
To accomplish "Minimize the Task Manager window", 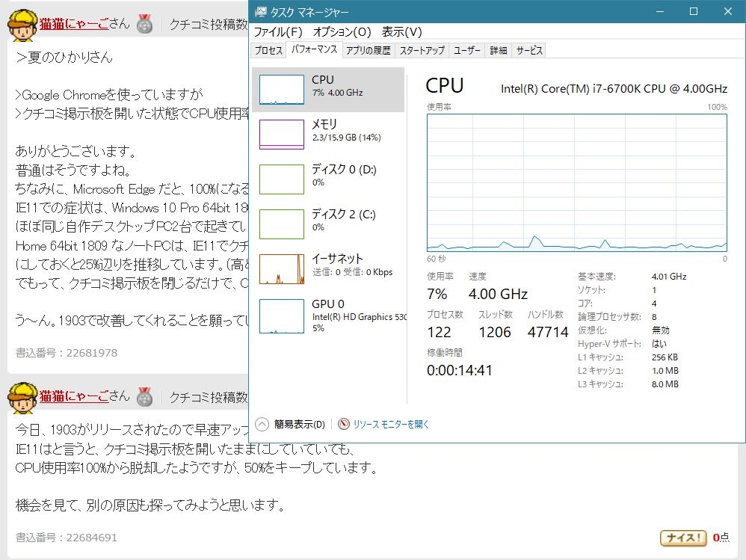I will pyautogui.click(x=659, y=11).
